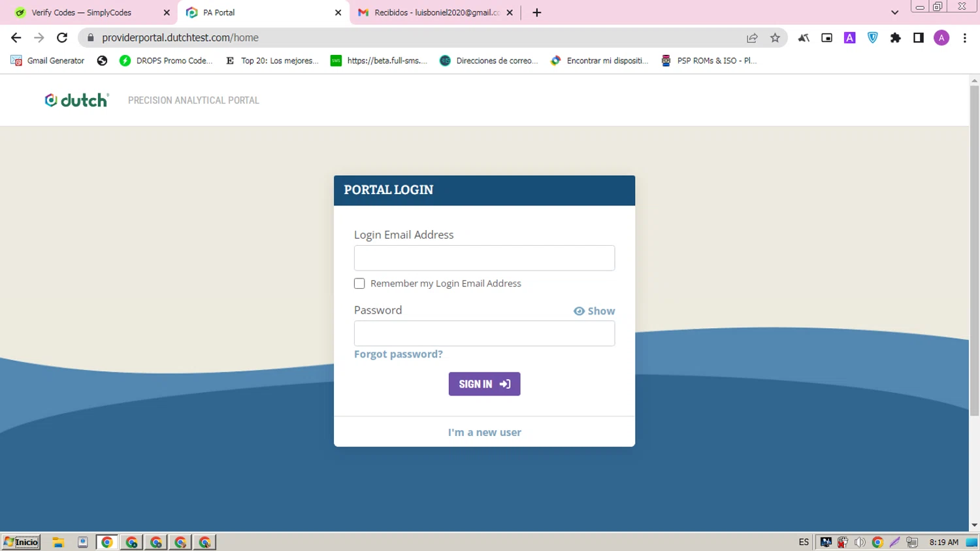The height and width of the screenshot is (551, 980).
Task: Open Gmail Generator bookmark
Action: 48,61
